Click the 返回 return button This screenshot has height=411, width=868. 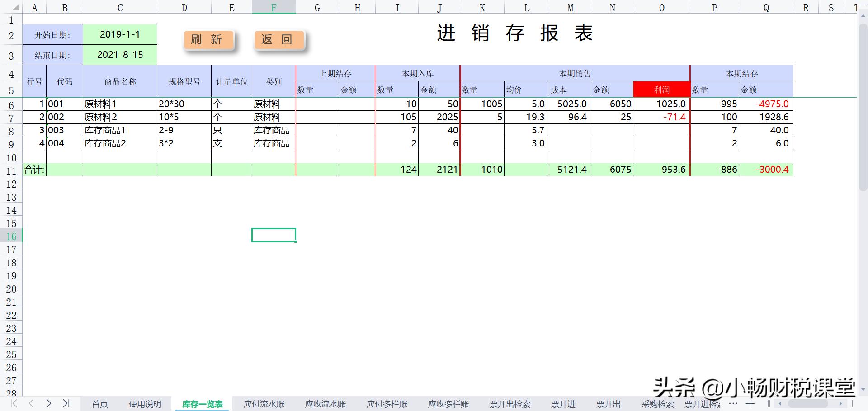(278, 39)
